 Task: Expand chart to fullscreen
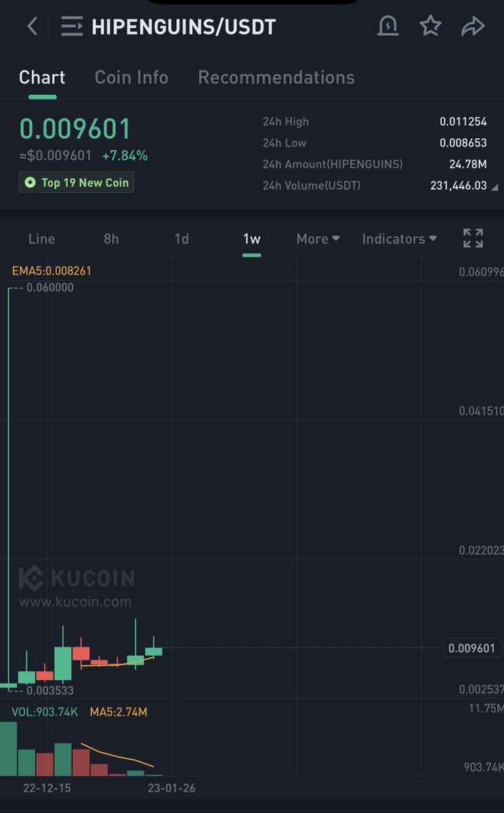pos(473,238)
